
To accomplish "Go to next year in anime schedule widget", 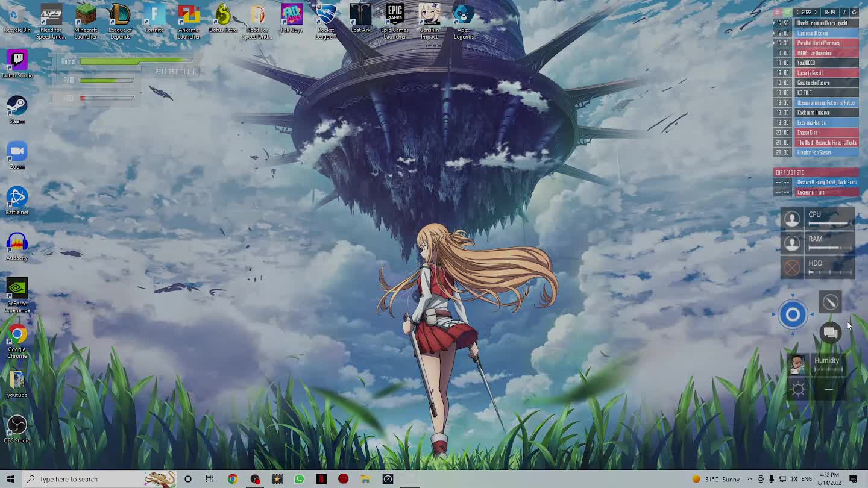I will click(x=816, y=12).
